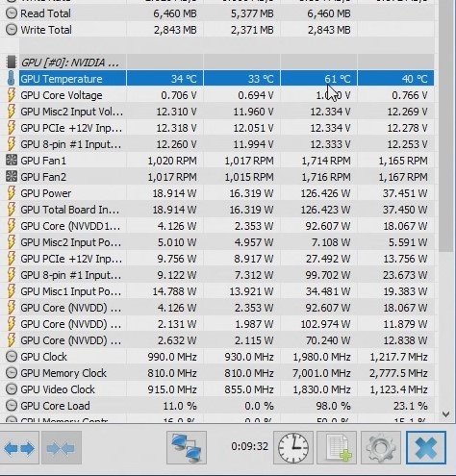Click the lightning icon beside GPU Power

12,193
